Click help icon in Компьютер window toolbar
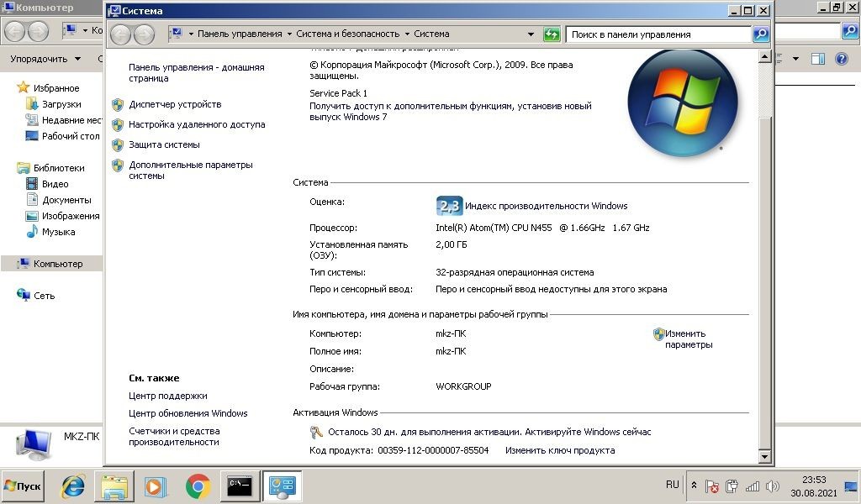861x504 pixels. (841, 59)
